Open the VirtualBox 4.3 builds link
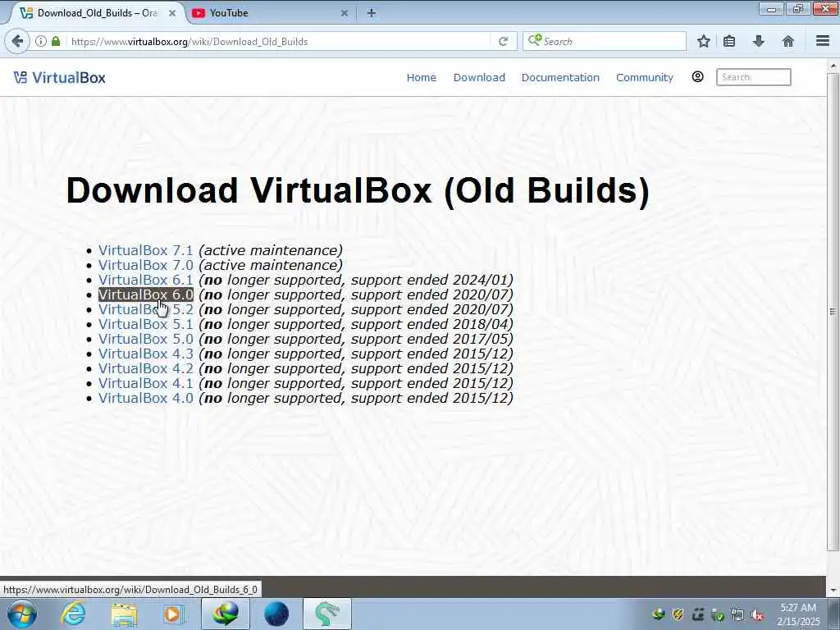Viewport: 840px width, 630px height. click(145, 354)
